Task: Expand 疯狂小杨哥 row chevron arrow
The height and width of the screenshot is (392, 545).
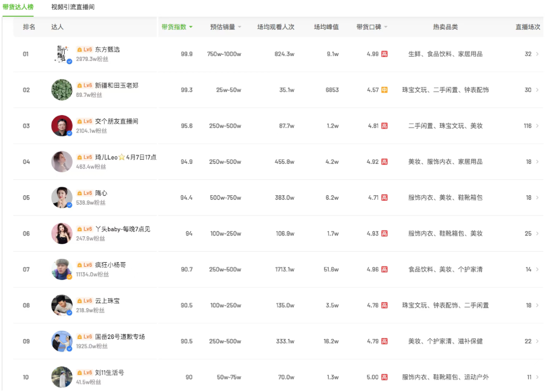Action: click(537, 269)
